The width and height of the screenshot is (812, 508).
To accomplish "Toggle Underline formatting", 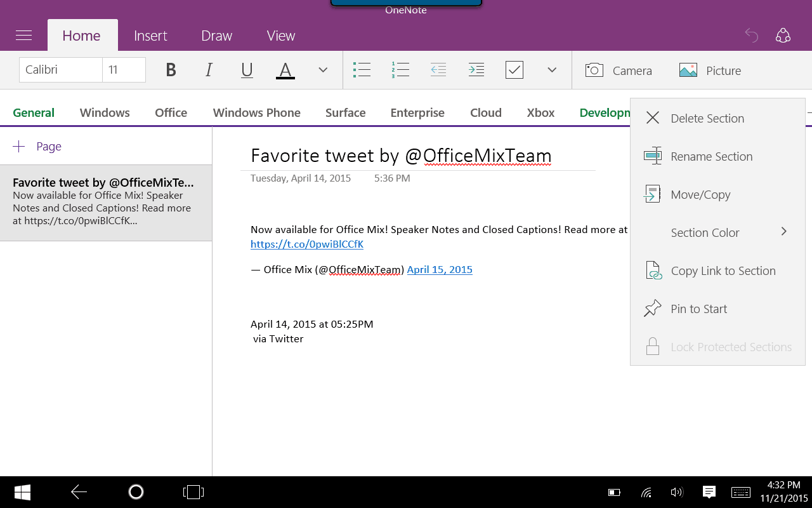I will click(x=247, y=70).
